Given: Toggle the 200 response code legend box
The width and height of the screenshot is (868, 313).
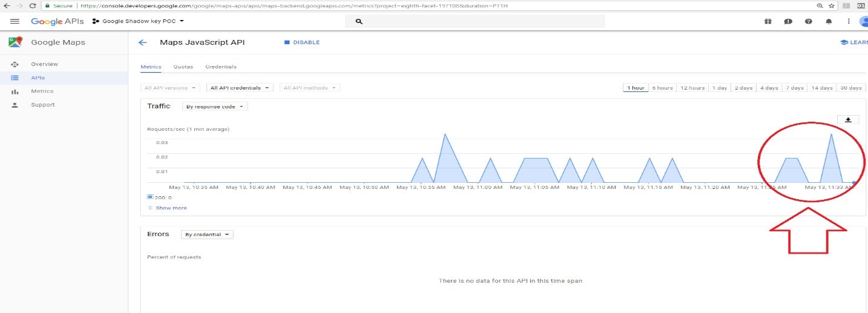Looking at the screenshot, I should point(150,197).
